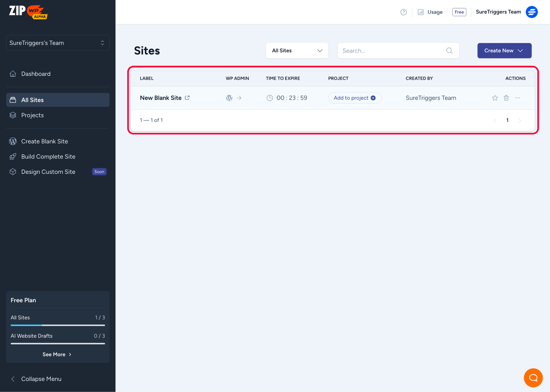Open the SureTriggers's Team switcher
Screen dimensions: 550x392
58,43
